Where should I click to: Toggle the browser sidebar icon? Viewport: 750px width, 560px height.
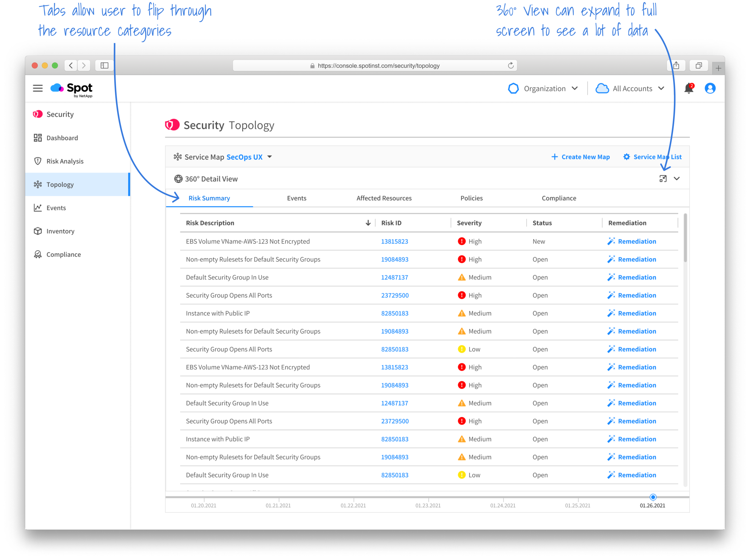pos(104,65)
